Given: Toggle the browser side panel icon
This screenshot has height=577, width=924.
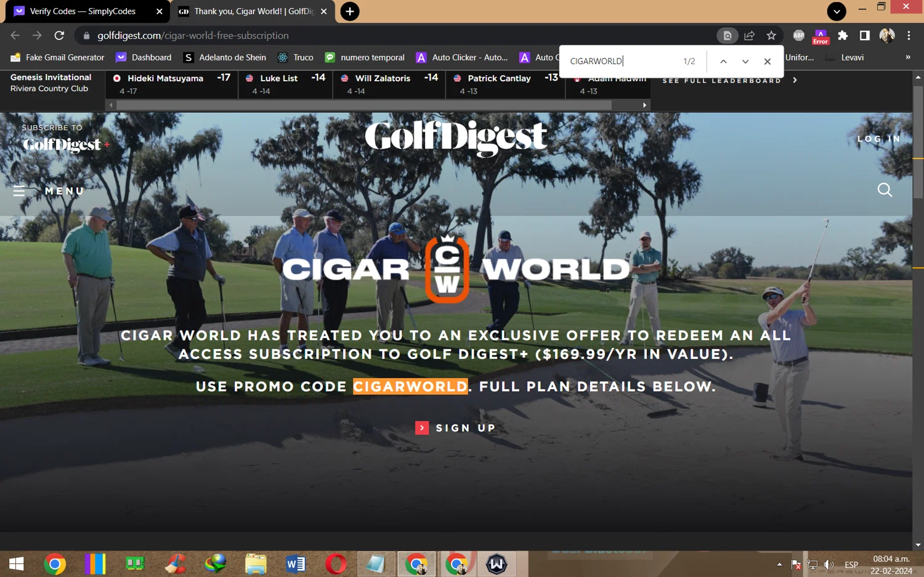Looking at the screenshot, I should [x=865, y=36].
